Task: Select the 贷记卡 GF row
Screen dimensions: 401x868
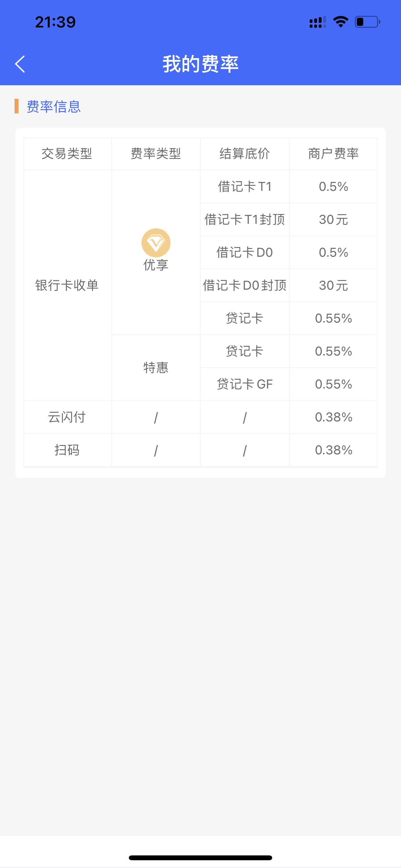Action: (289, 384)
